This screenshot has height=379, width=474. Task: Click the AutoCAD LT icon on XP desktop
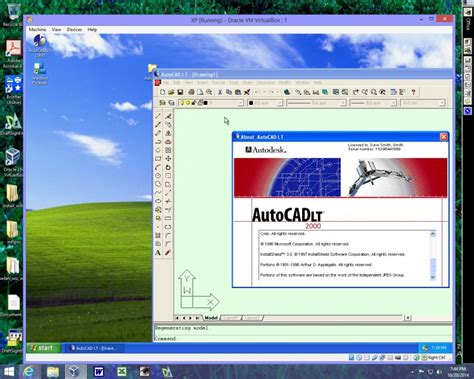pos(40,45)
